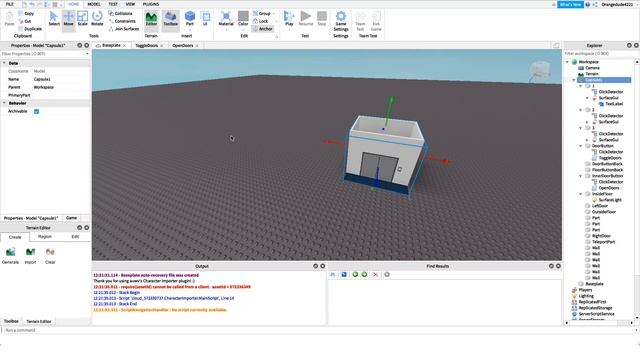The width and height of the screenshot is (640, 360).
Task: Switch to the OpenDoors script tab
Action: [182, 46]
